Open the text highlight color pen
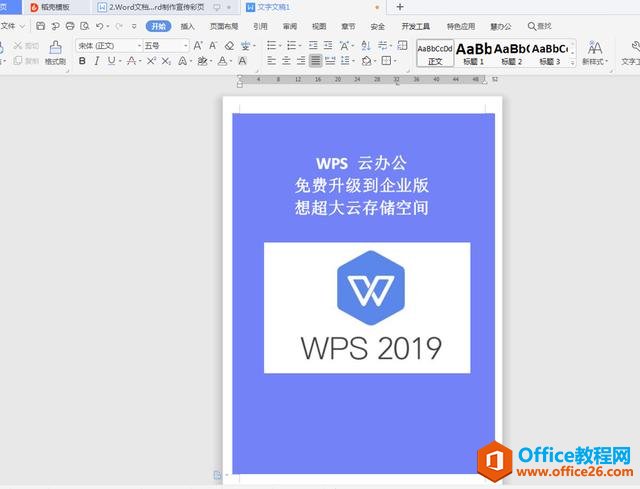 pos(202,61)
